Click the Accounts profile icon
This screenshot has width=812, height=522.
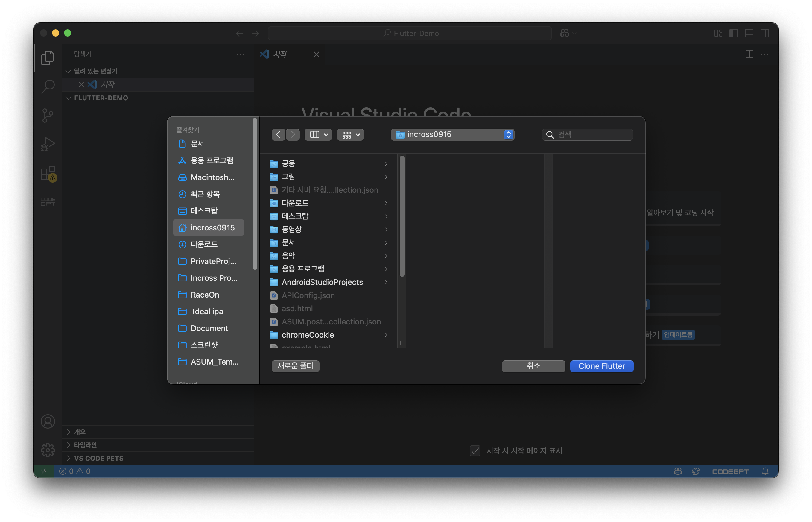48,421
